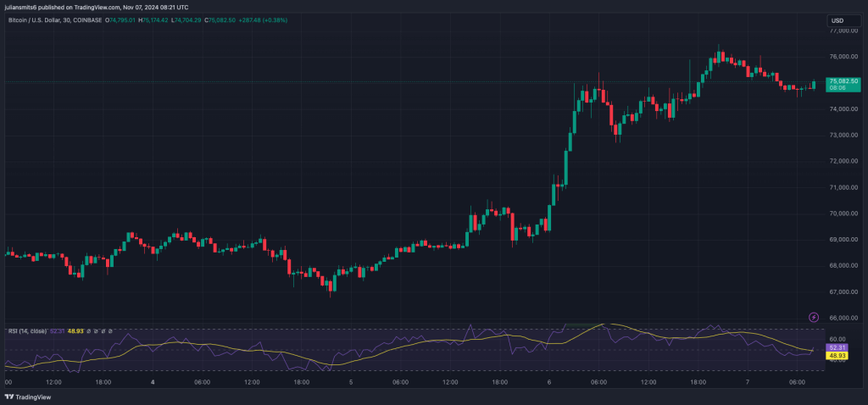Click the purple RSI value tag 52.31
Viewport: 868px width, 405px height.
(837, 348)
